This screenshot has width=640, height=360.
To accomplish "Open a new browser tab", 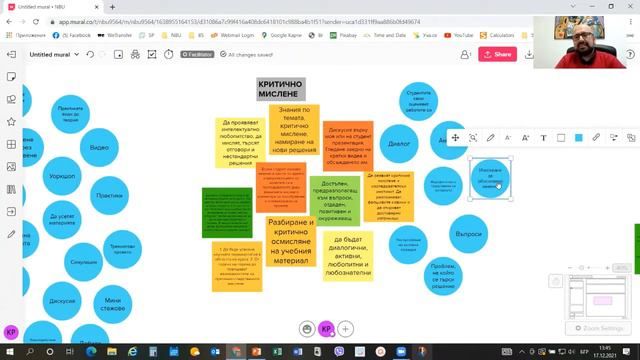I will [x=112, y=7].
